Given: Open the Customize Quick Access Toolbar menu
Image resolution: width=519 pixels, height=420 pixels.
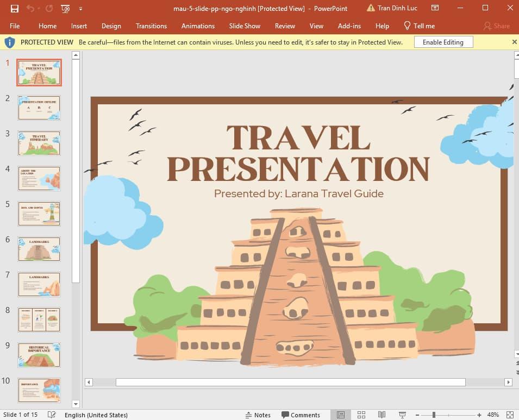Looking at the screenshot, I should click(79, 9).
